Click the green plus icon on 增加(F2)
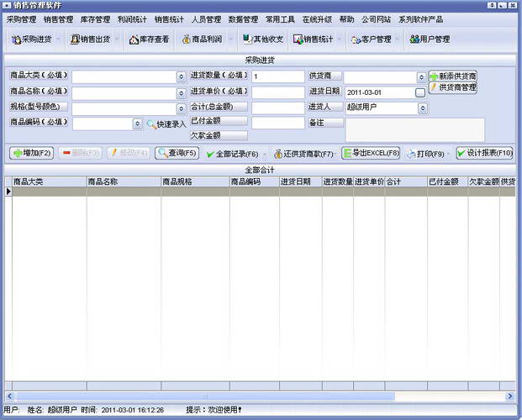Screen dimensions: 522x420 (x=18, y=153)
